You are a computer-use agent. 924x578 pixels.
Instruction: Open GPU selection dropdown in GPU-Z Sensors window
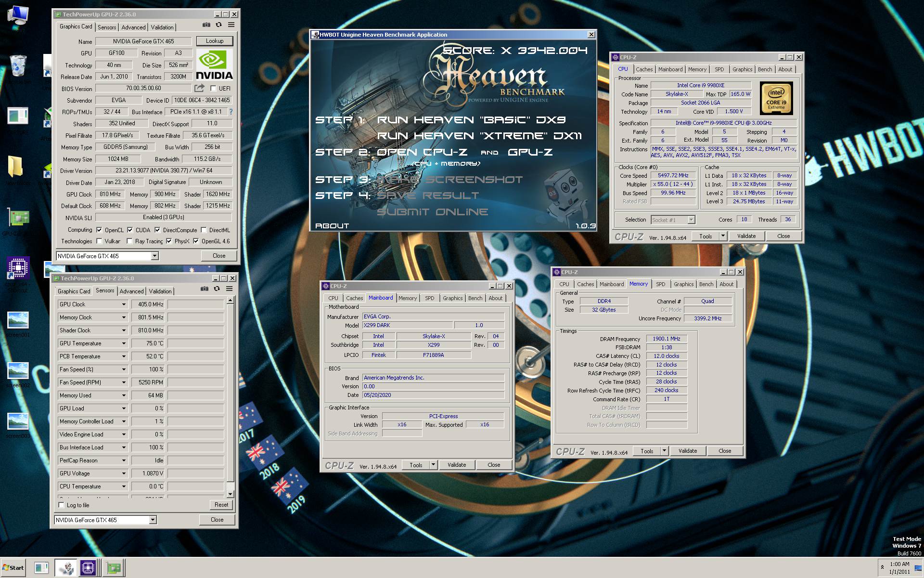coord(153,520)
